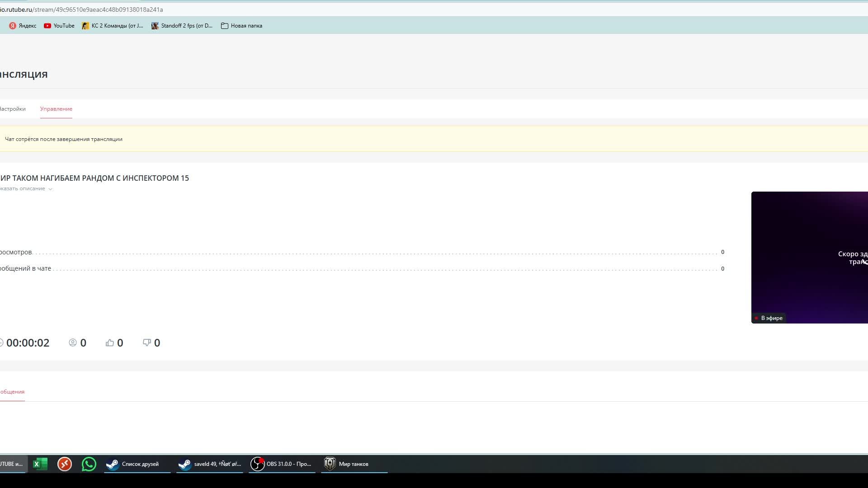Click the like count 0 button

pyautogui.click(x=114, y=343)
